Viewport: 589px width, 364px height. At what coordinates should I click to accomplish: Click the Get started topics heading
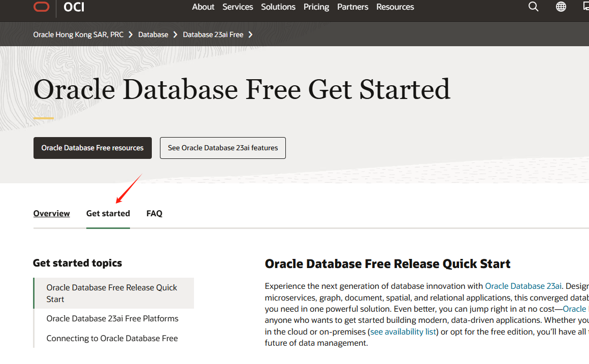(x=77, y=263)
